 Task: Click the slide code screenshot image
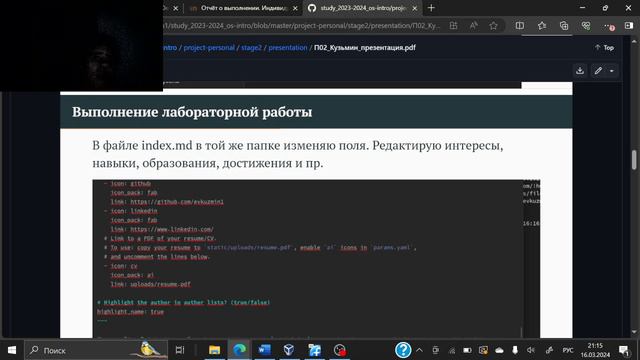[x=316, y=259]
